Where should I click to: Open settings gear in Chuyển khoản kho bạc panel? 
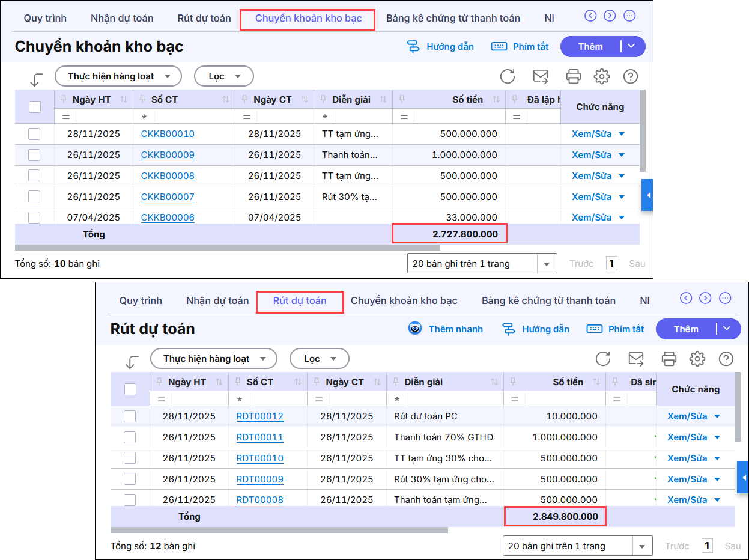(x=601, y=76)
